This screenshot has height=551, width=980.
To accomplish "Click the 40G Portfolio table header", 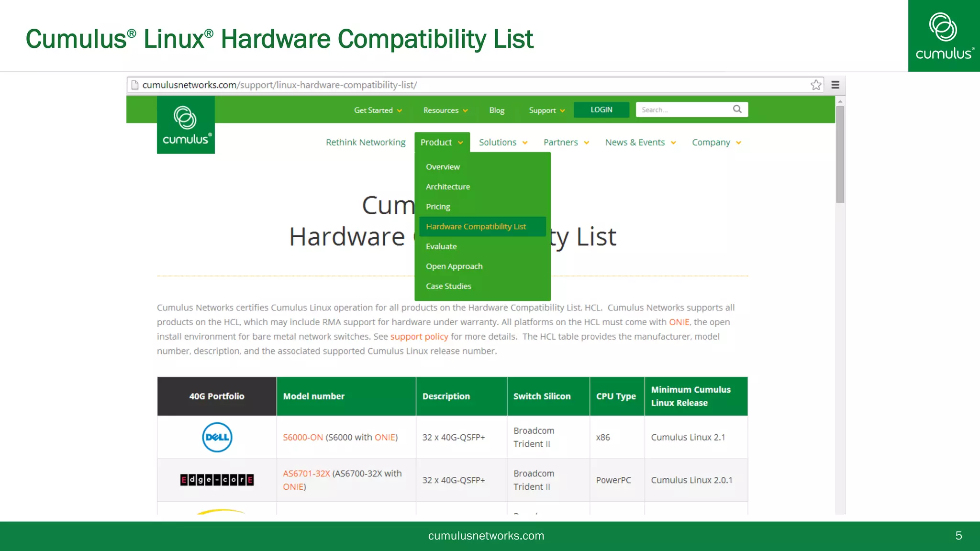I will 217,396.
